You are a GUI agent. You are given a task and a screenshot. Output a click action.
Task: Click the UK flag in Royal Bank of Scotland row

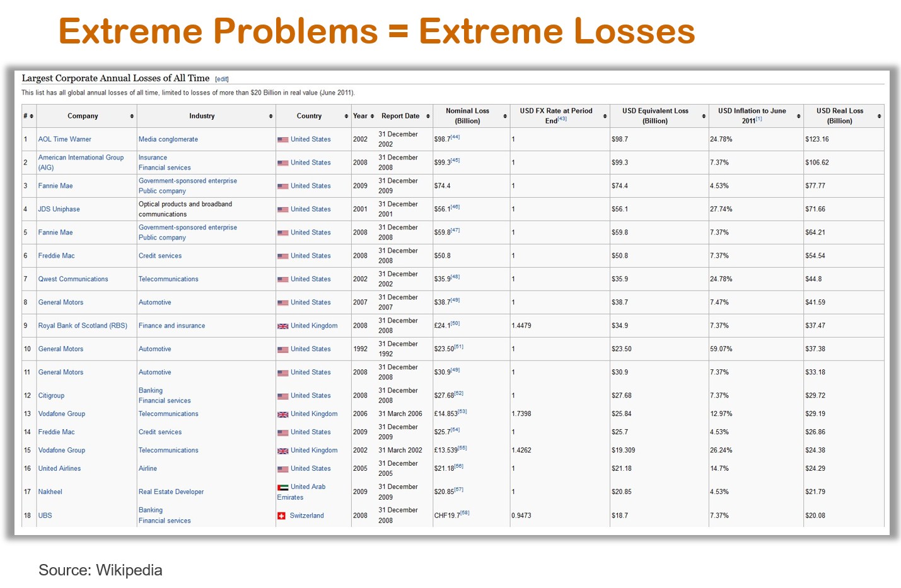click(x=282, y=326)
